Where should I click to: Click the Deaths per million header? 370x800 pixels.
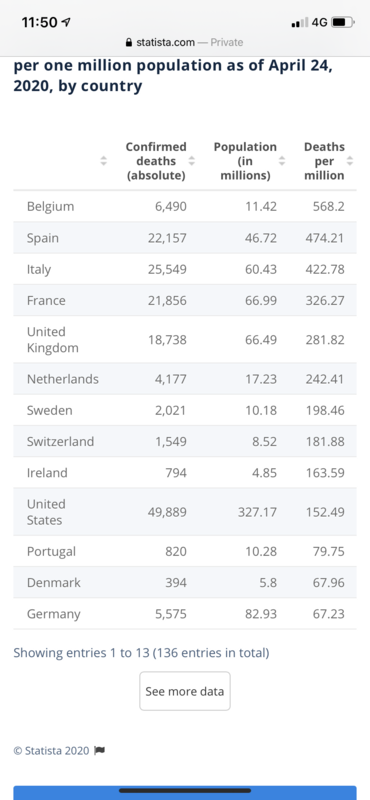tap(324, 161)
